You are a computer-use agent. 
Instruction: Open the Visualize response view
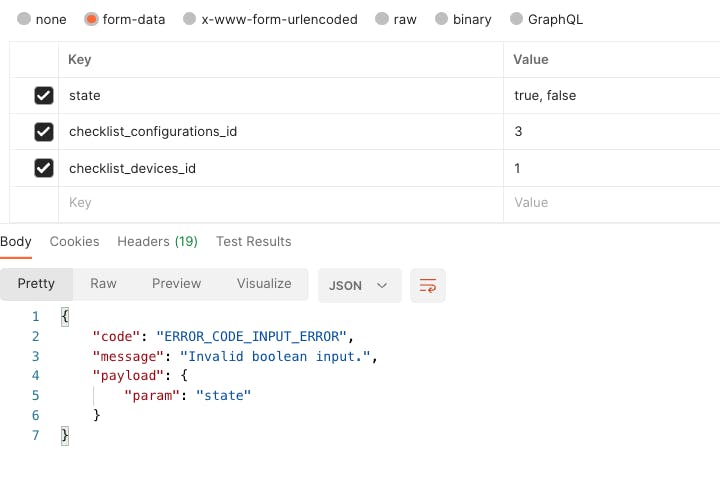[264, 284]
